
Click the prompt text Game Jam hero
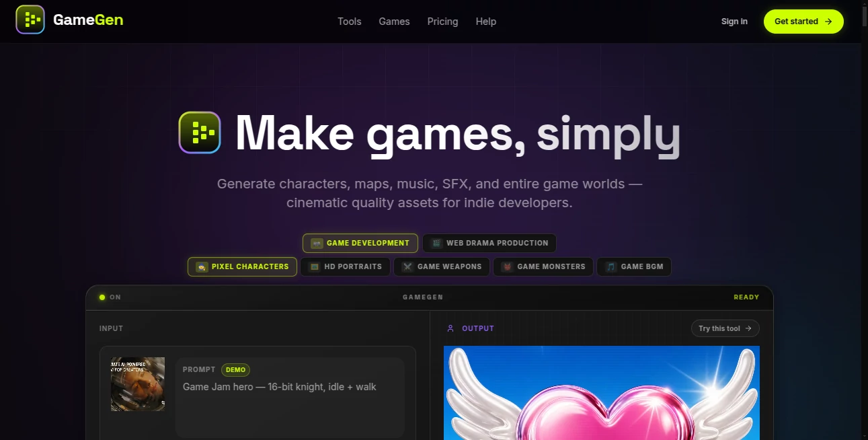[280, 387]
